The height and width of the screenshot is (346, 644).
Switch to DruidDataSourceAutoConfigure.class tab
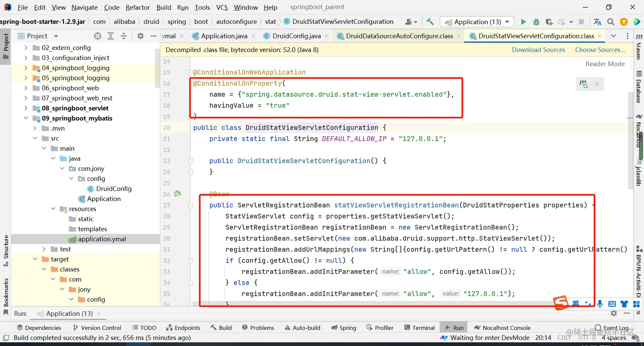400,36
